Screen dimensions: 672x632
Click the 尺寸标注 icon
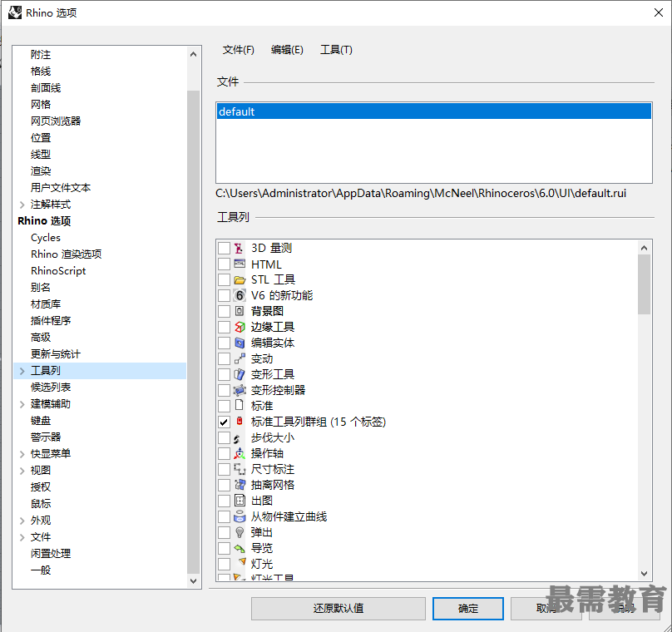click(240, 469)
